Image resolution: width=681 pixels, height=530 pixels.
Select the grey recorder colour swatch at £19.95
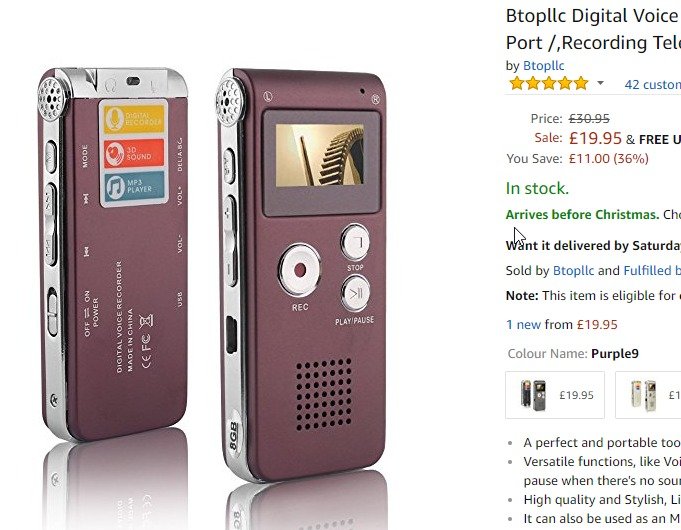[x=555, y=395]
